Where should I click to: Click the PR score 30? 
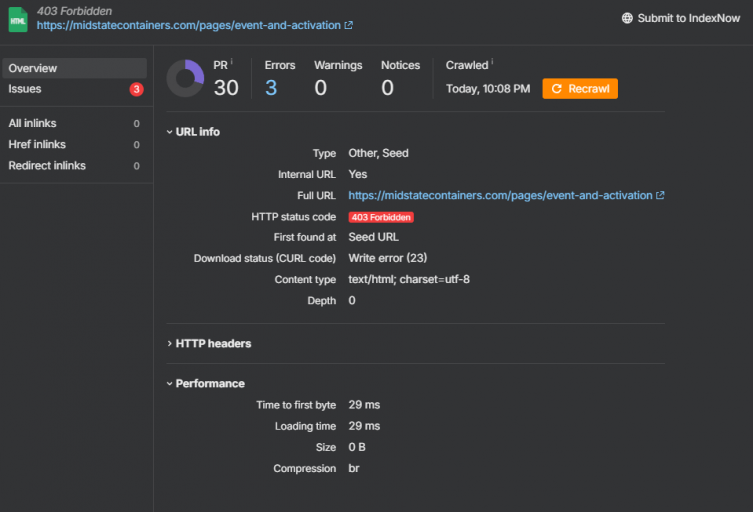[226, 88]
